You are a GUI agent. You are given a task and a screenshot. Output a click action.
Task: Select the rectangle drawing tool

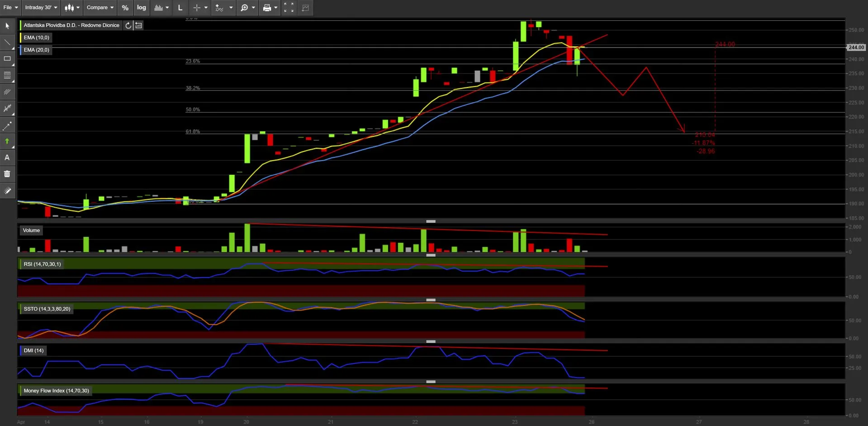(x=7, y=59)
